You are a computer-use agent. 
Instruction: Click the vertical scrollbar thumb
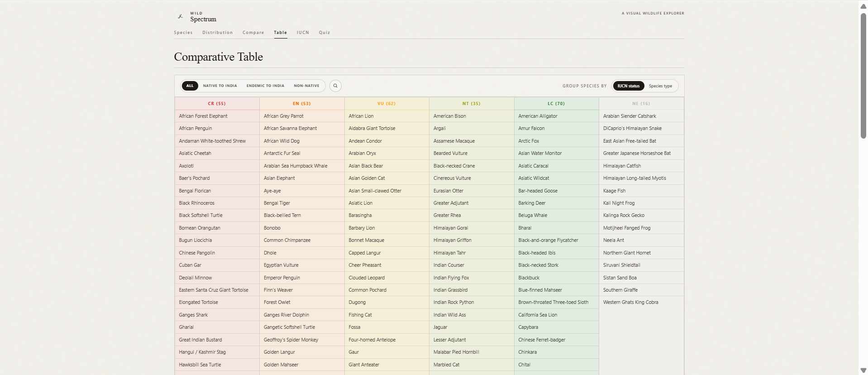coord(863,76)
